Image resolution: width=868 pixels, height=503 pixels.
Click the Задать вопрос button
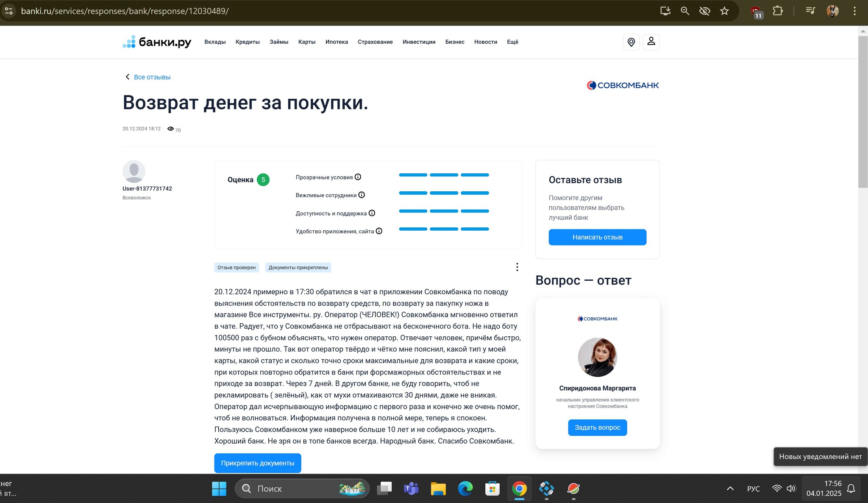[x=597, y=428]
